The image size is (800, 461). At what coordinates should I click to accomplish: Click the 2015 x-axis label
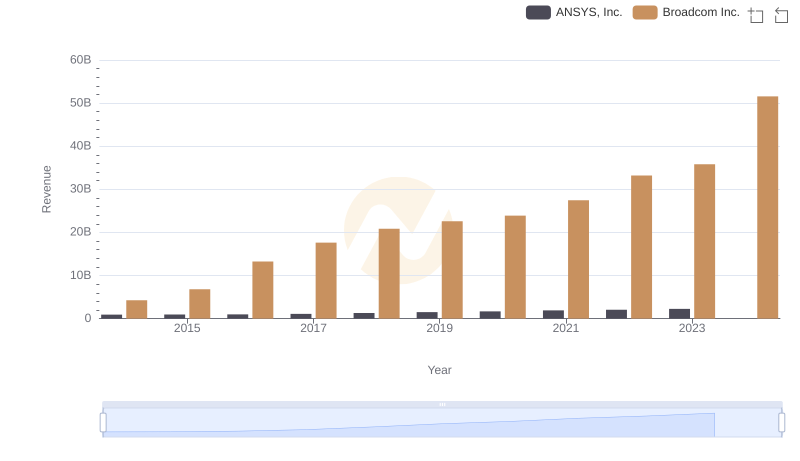pos(187,328)
